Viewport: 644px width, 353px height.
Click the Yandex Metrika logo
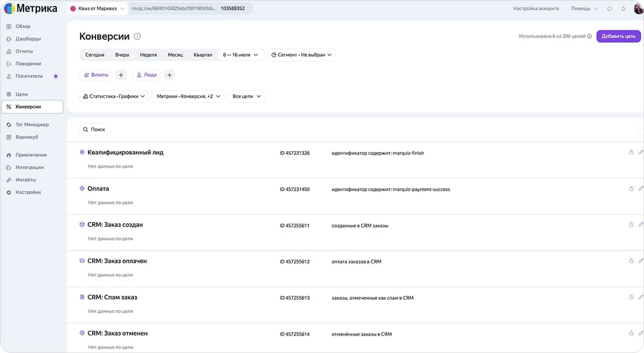[x=30, y=8]
